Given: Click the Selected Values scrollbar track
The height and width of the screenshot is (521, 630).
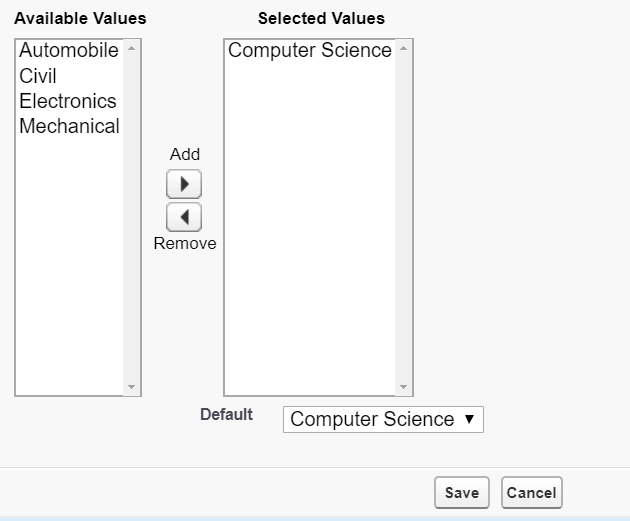Looking at the screenshot, I should (x=404, y=220).
